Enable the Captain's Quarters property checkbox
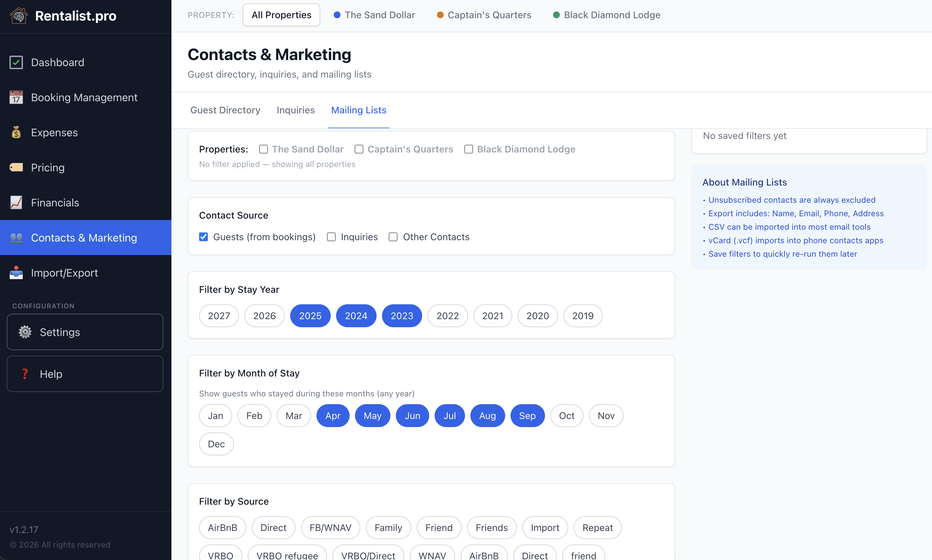The width and height of the screenshot is (932, 560). click(x=359, y=149)
